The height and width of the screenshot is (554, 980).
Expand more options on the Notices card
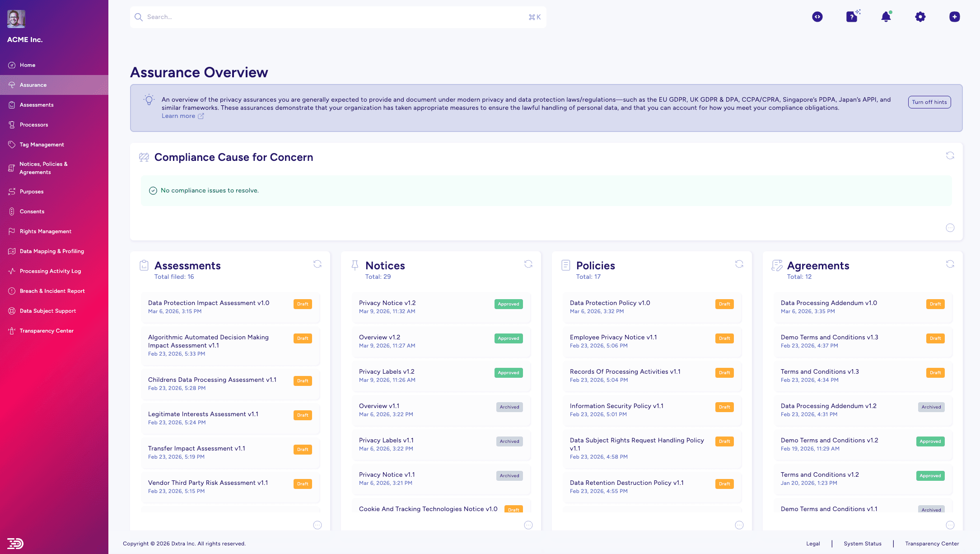click(528, 525)
